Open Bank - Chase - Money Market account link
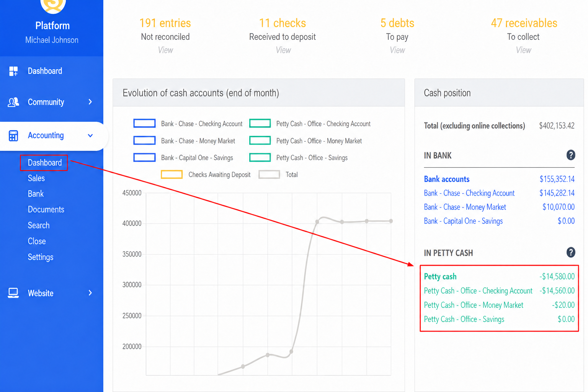This screenshot has width=588, height=392. (x=465, y=207)
